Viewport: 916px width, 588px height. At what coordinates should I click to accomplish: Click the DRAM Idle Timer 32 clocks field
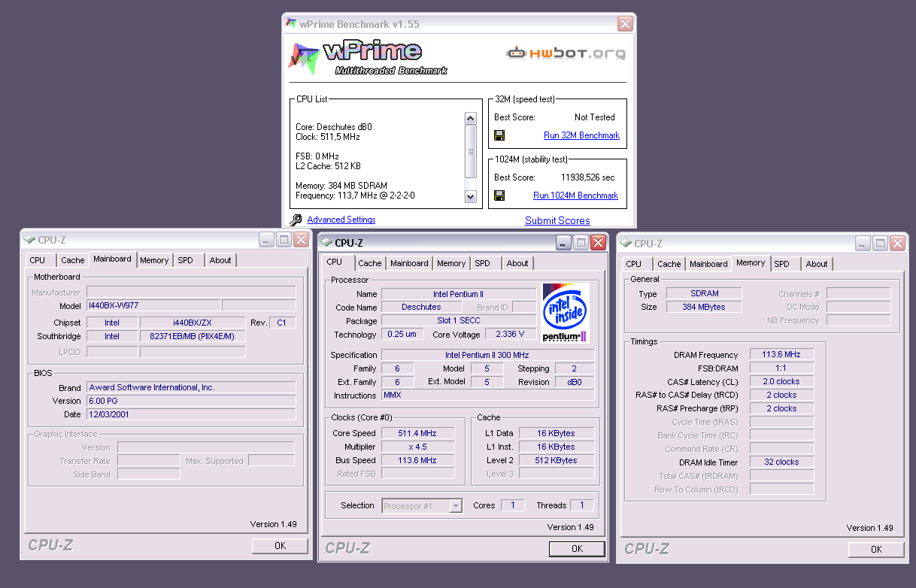tap(781, 462)
